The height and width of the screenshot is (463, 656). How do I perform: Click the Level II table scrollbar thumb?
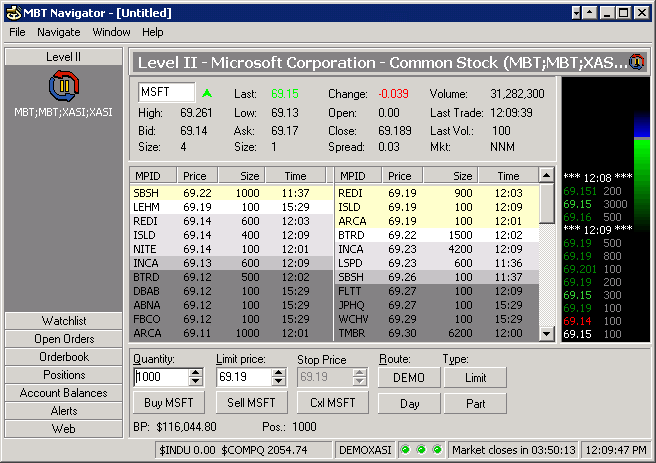pos(546,203)
